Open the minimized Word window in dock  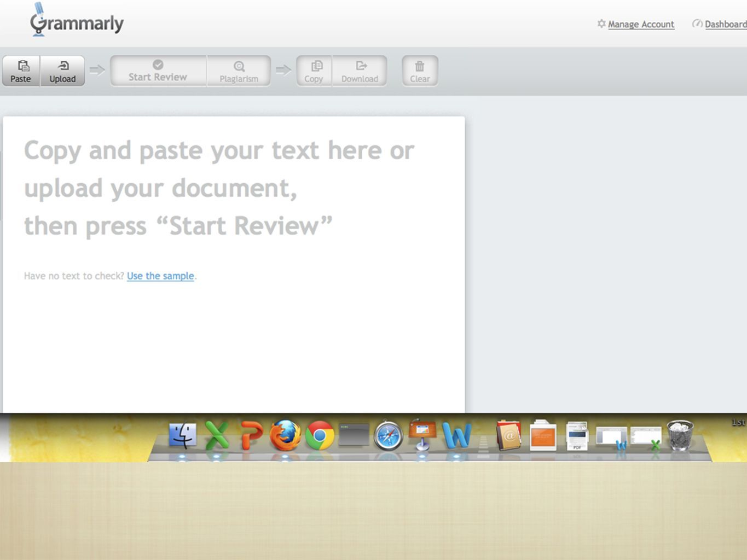tap(611, 438)
